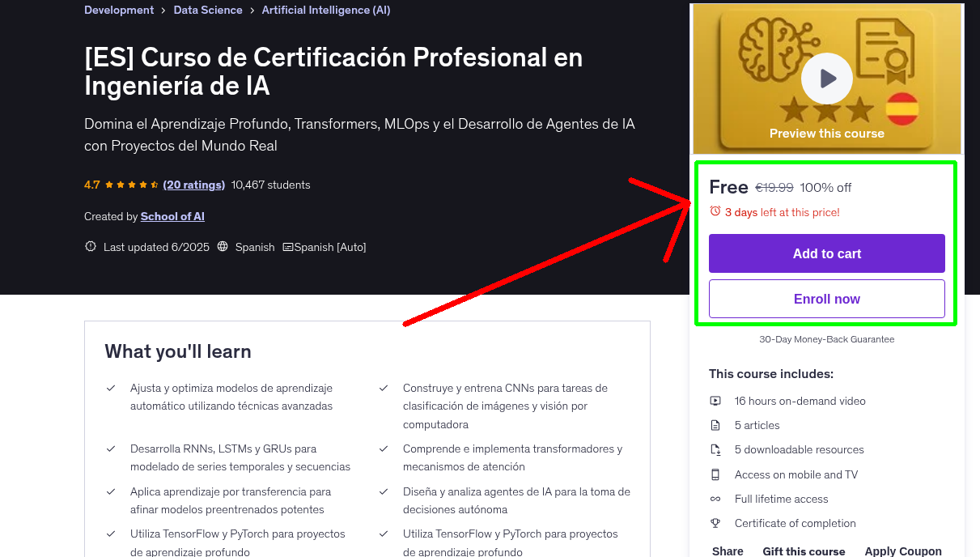The width and height of the screenshot is (980, 557).
Task: Click the certificate trophy icon
Action: pos(715,523)
